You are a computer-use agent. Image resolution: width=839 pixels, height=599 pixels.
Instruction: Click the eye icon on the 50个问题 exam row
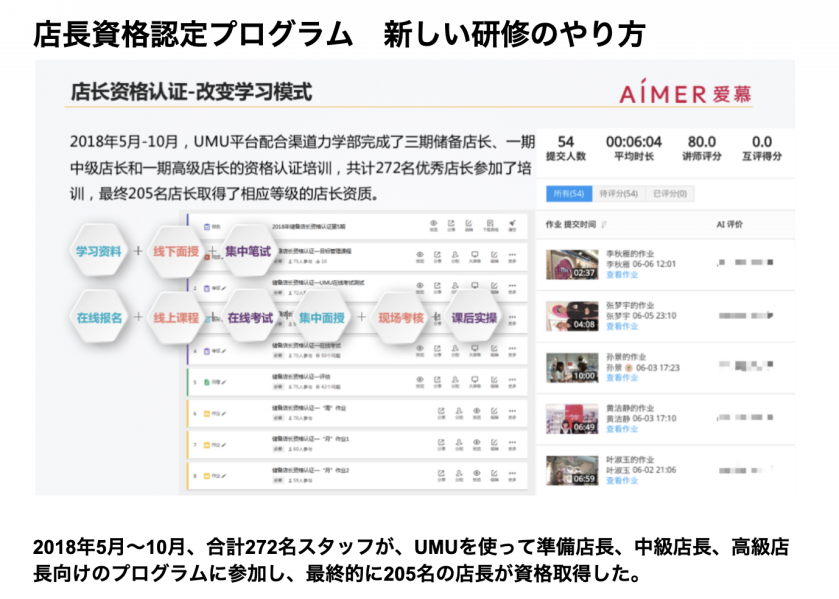point(420,348)
